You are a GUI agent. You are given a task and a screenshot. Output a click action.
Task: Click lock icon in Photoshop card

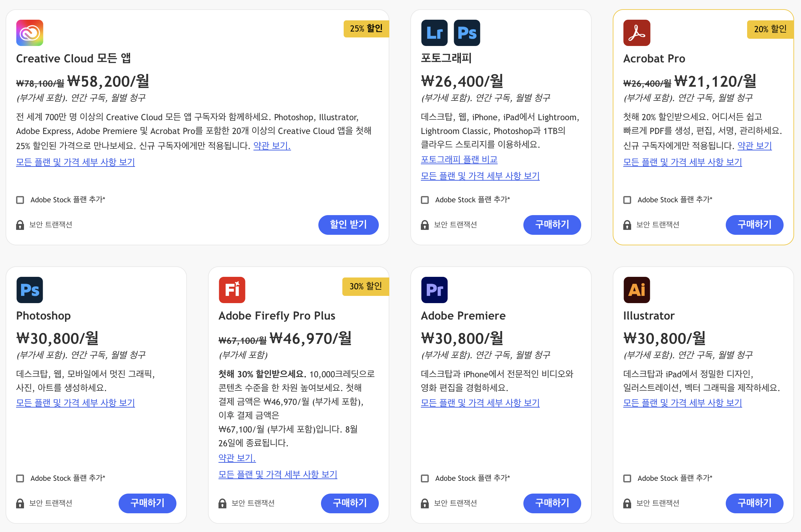tap(20, 503)
